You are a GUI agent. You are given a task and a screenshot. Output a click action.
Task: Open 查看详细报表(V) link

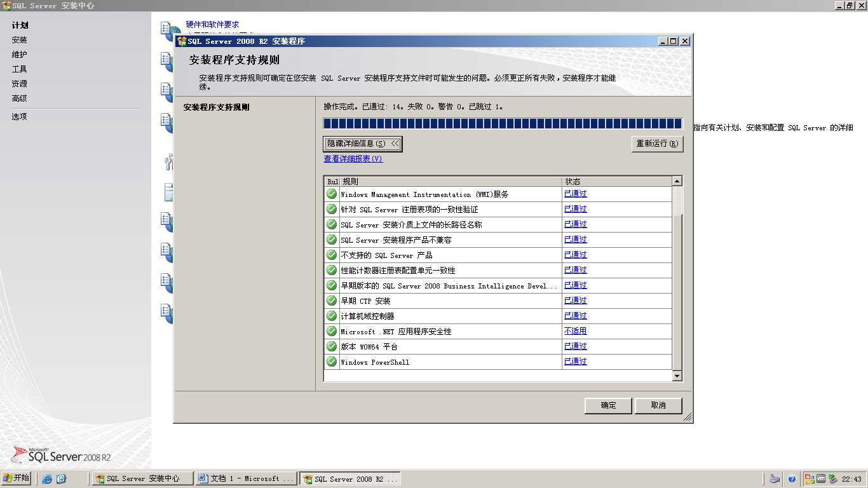tap(353, 159)
